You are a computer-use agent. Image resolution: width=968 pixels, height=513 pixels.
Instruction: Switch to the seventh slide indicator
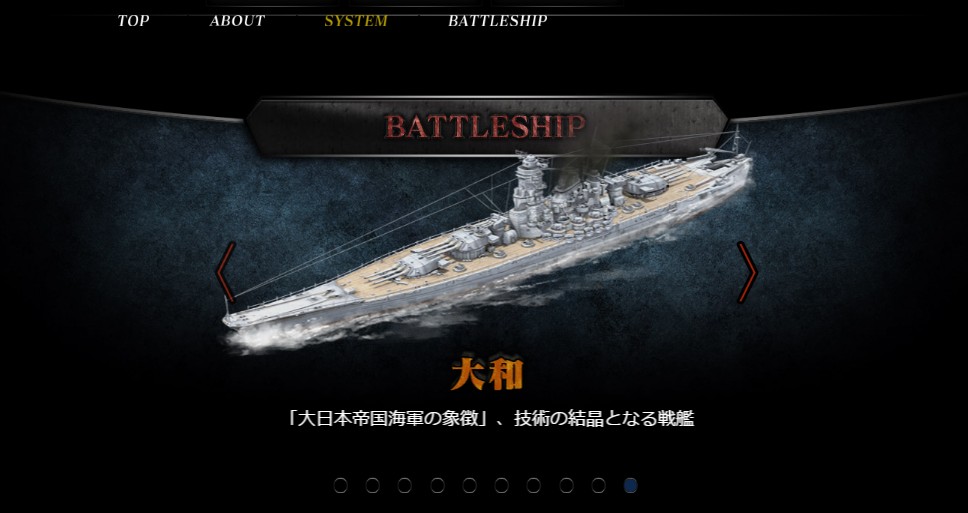(533, 486)
